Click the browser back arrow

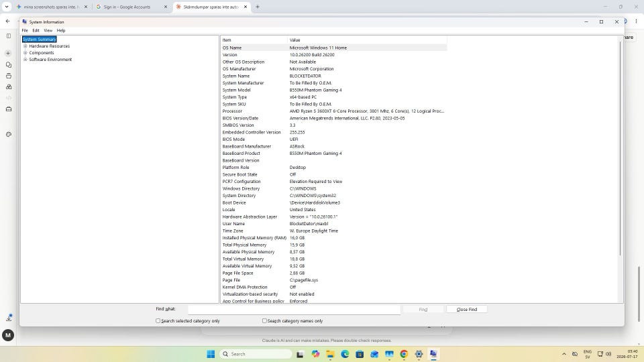pyautogui.click(x=8, y=21)
